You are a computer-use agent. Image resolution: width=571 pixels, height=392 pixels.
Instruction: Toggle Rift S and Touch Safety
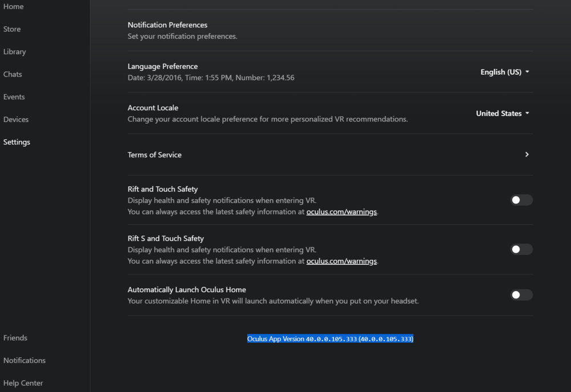[521, 249]
